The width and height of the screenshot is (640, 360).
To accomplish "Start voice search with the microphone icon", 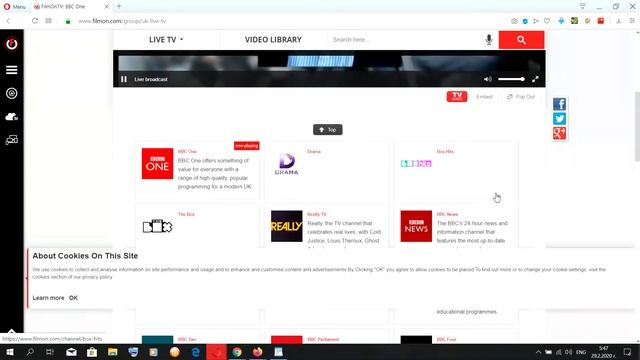I will click(x=489, y=40).
